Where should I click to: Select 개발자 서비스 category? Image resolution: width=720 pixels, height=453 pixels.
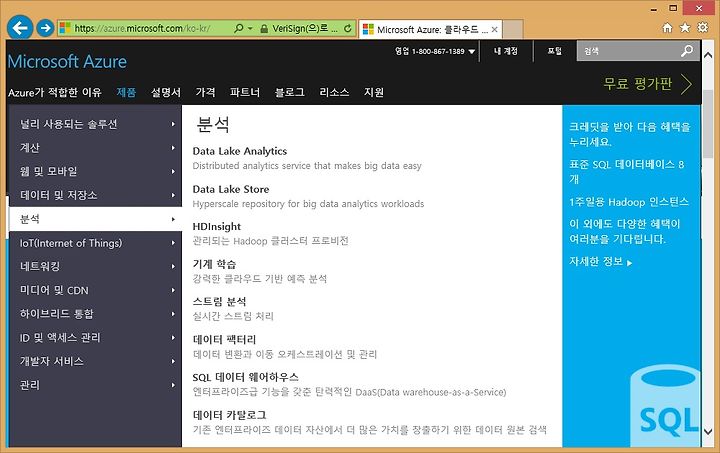95,361
